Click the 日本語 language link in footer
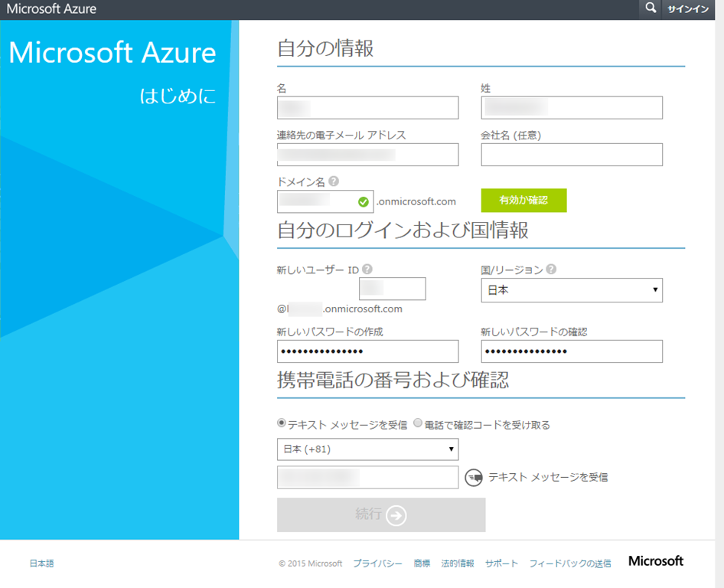The image size is (724, 588). (41, 563)
